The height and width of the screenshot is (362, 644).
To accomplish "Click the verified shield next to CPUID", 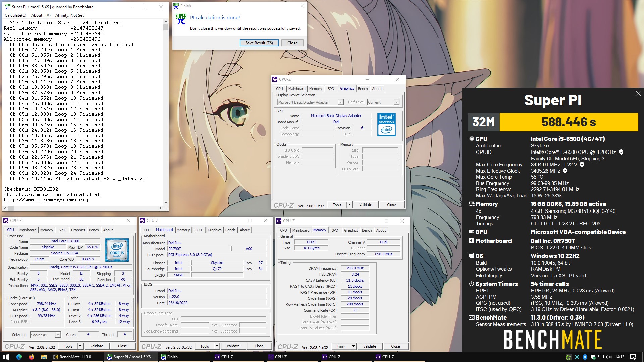I will [x=621, y=152].
